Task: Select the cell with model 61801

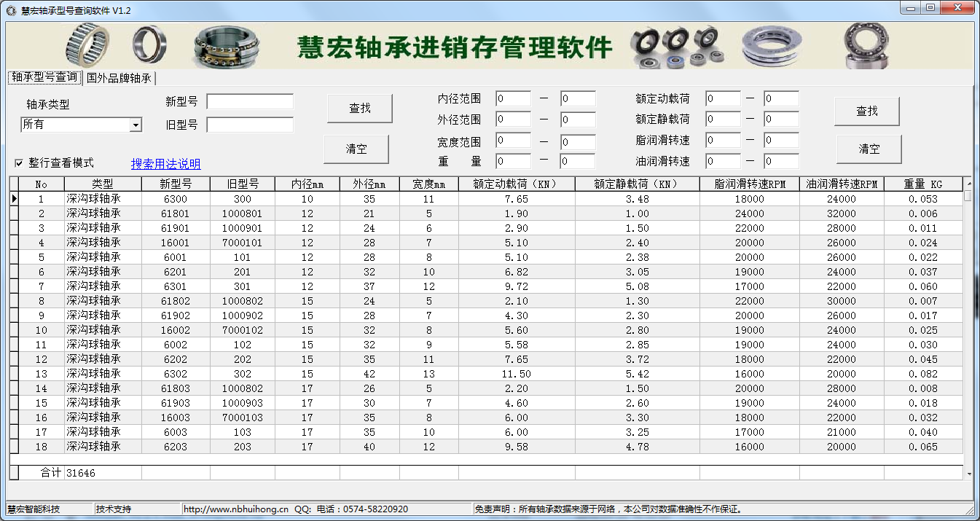Action: [x=176, y=213]
